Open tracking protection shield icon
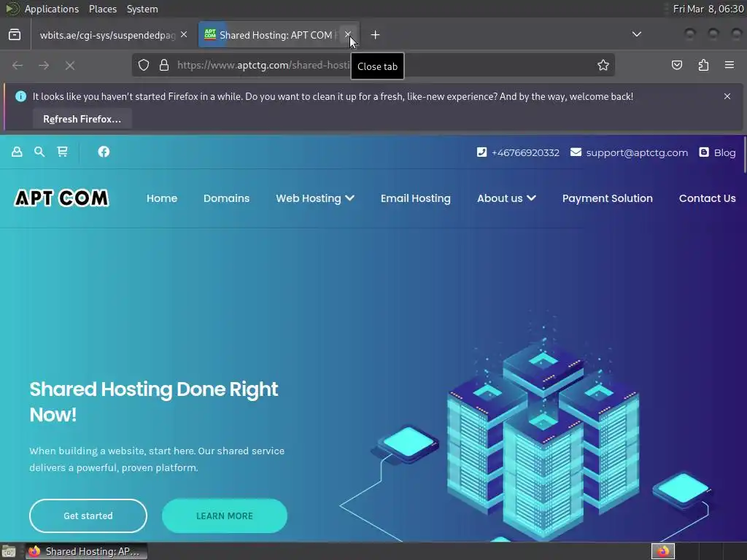The image size is (747, 560). point(144,65)
